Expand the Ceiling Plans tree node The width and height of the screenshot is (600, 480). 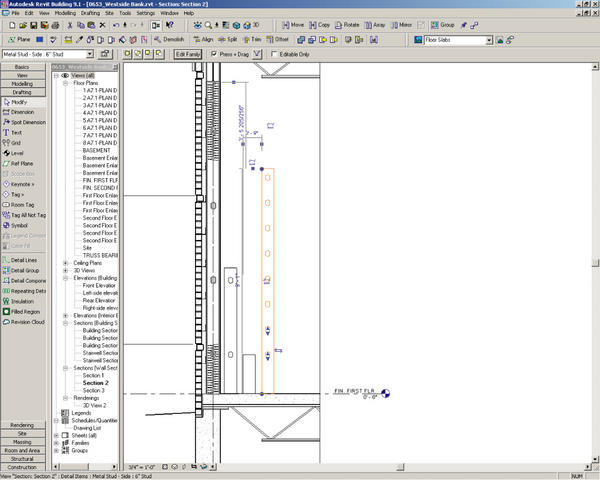tap(66, 264)
